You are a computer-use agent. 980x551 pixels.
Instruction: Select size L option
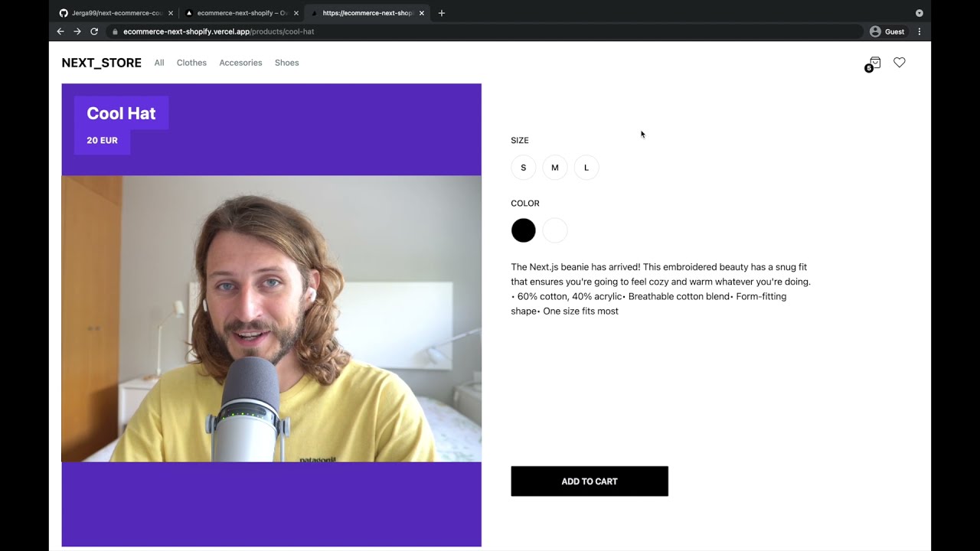pyautogui.click(x=586, y=168)
